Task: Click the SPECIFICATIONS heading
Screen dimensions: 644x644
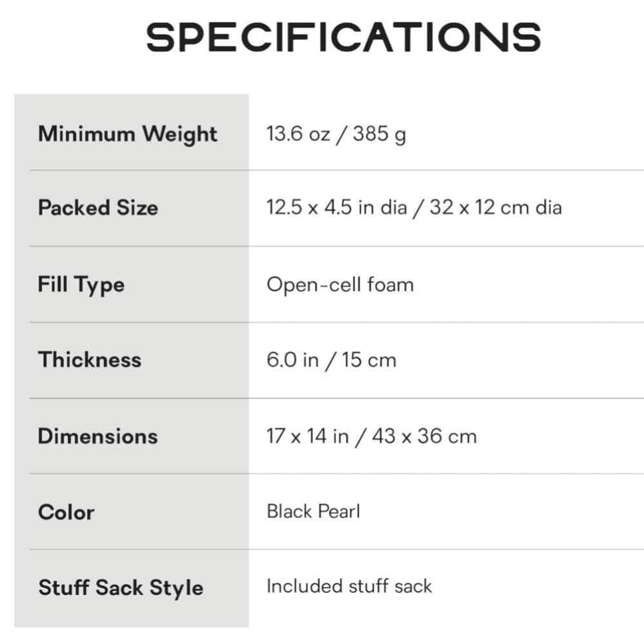Action: tap(343, 37)
